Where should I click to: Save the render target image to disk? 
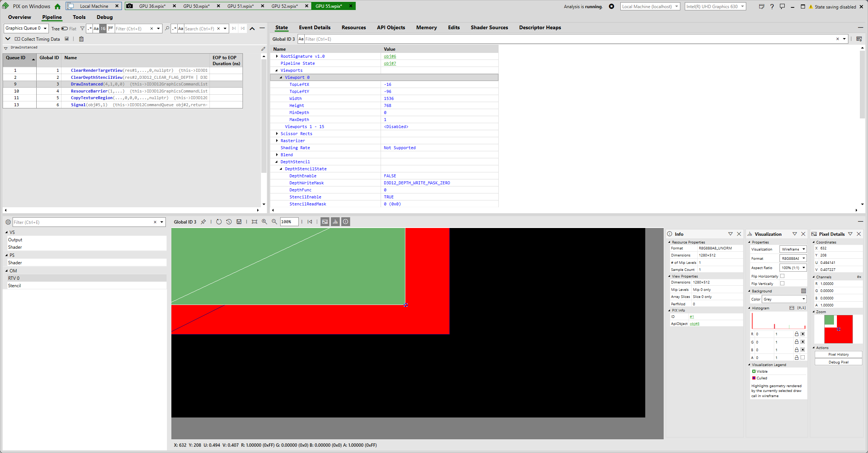239,221
